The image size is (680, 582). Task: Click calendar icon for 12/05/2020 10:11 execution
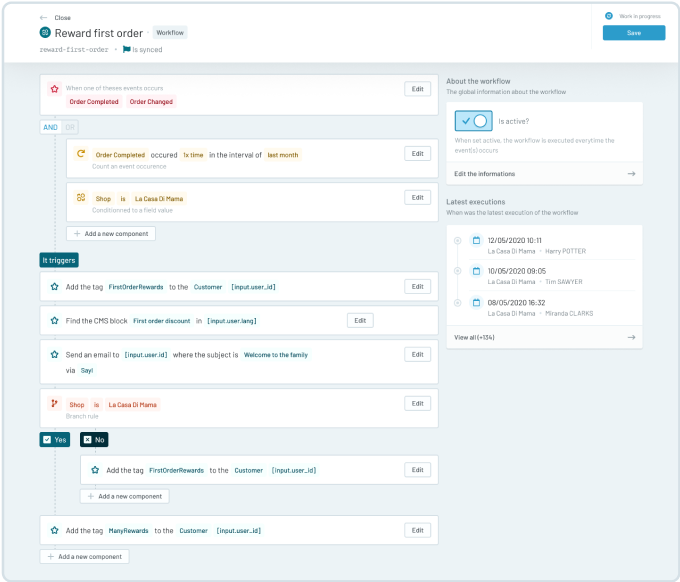pos(477,240)
